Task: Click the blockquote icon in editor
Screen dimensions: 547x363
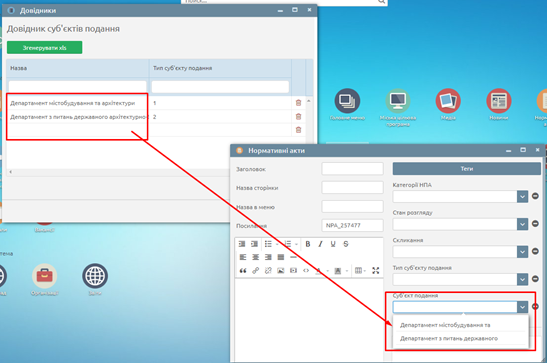Action: coord(243,271)
